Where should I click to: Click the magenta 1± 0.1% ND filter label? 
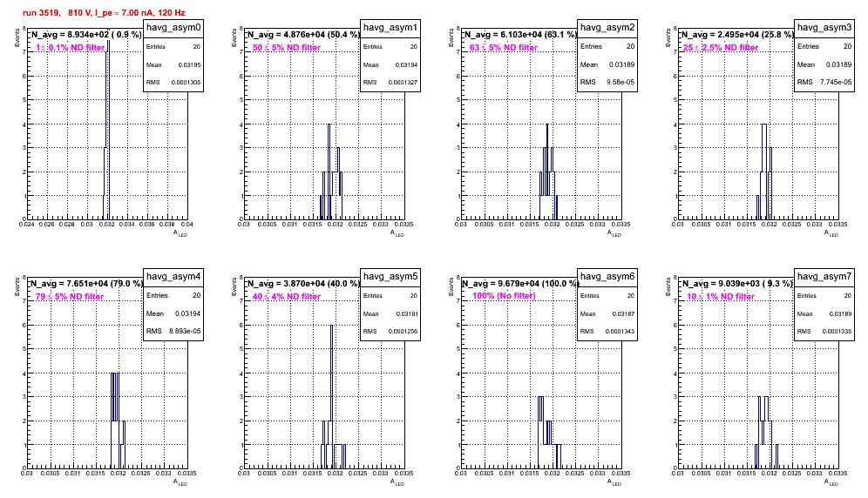click(71, 48)
